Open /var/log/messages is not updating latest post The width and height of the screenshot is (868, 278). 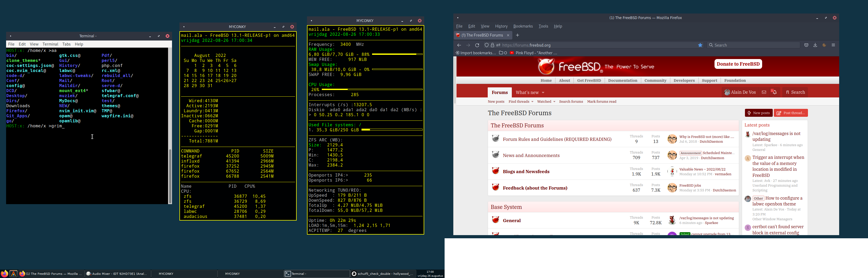pos(776,136)
